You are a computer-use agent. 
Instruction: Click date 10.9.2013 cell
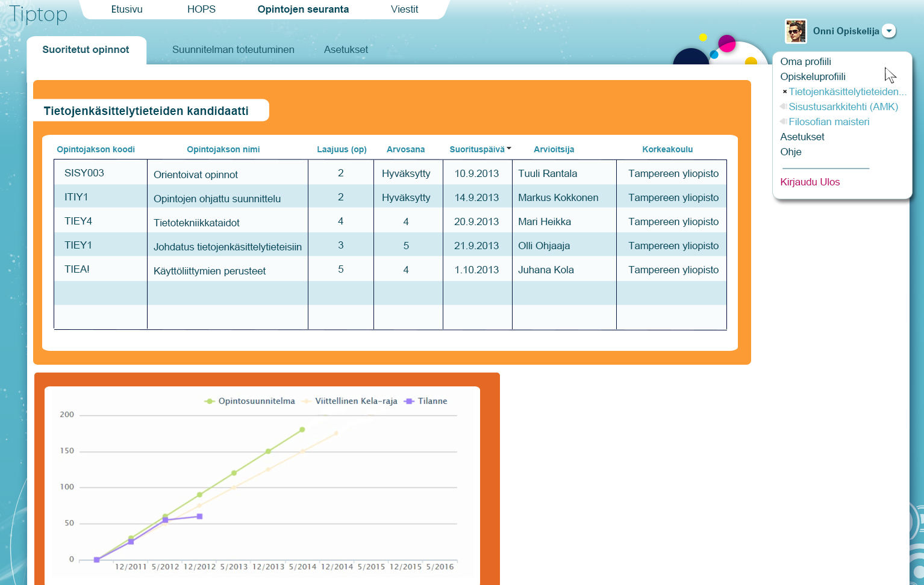tap(476, 173)
